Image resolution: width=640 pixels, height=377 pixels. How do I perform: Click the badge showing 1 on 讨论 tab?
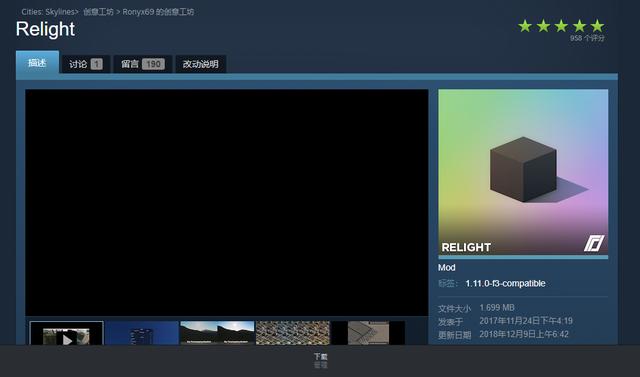tap(97, 64)
